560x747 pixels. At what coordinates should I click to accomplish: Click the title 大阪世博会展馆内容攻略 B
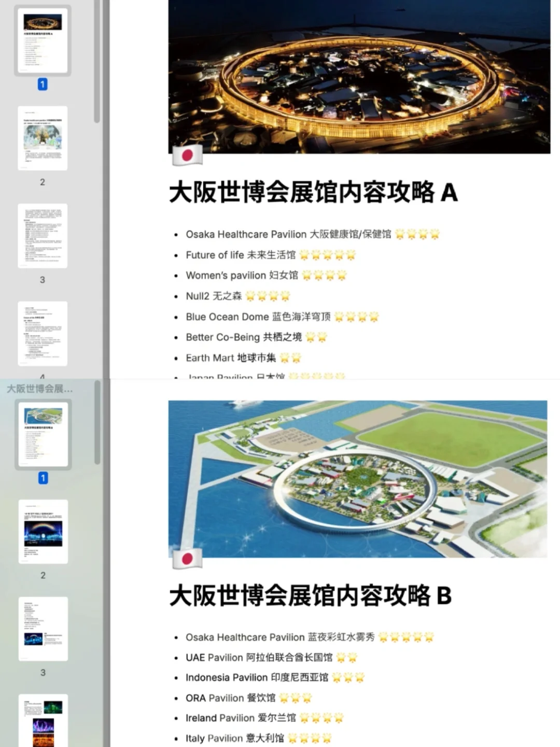click(x=310, y=596)
